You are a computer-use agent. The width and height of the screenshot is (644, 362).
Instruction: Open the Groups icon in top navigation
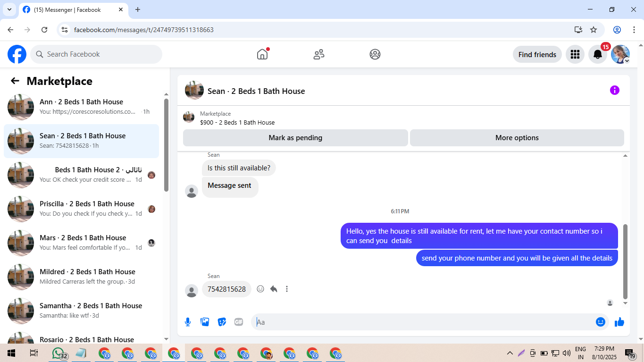coord(375,54)
